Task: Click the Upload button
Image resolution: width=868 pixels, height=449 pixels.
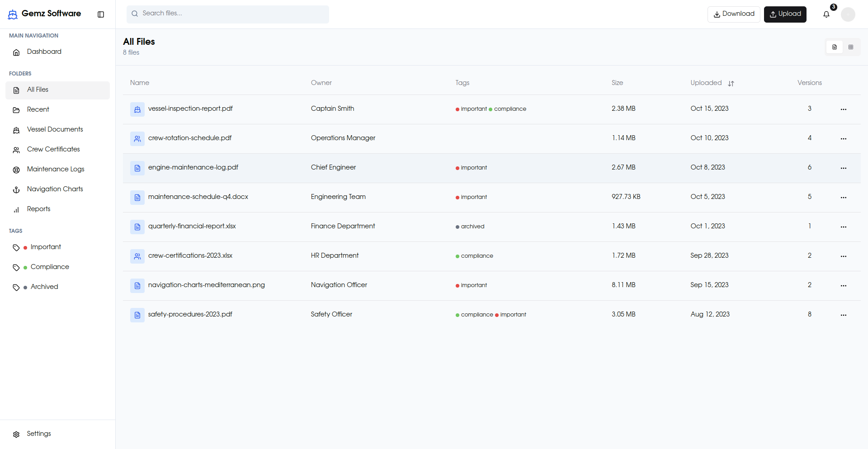Action: pos(785,14)
